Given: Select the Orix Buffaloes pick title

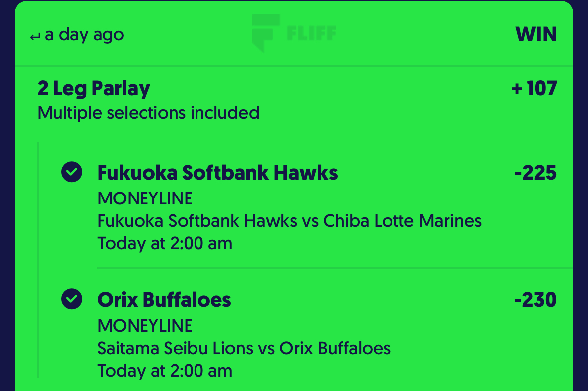Looking at the screenshot, I should tap(164, 300).
